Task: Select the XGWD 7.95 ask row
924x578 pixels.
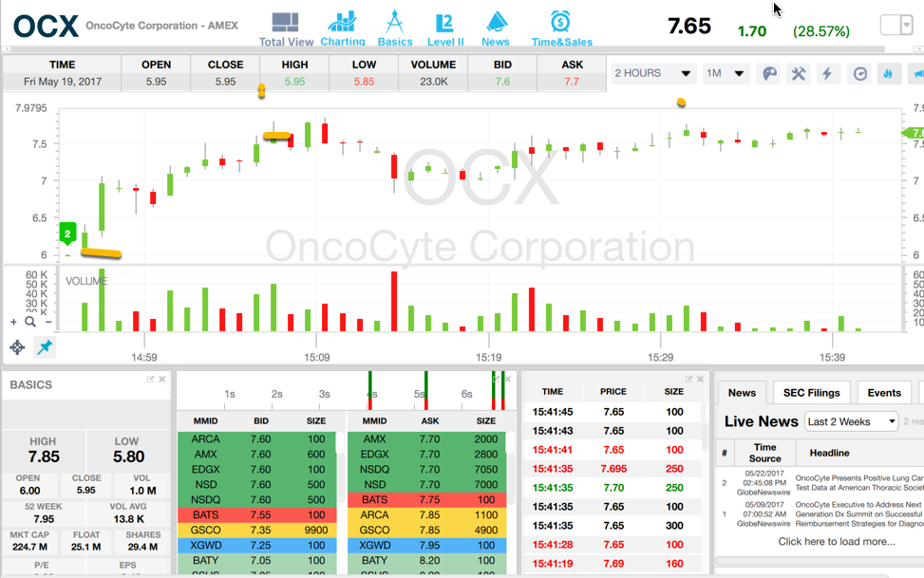Action: point(426,546)
